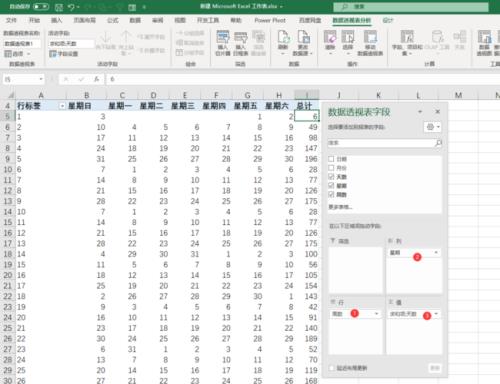The image size is (500, 384).
Task: Toggle the AutoSave (自动保存) switch
Action: 41,6
